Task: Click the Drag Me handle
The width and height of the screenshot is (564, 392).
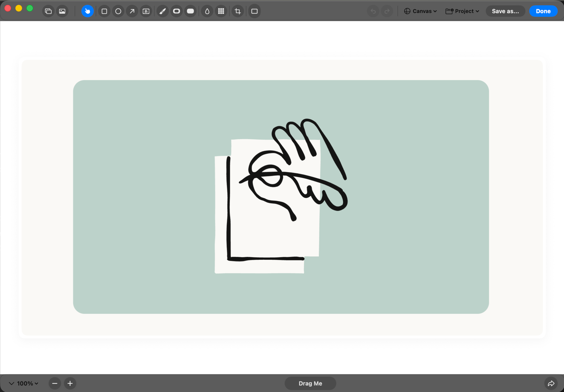Action: pos(310,383)
